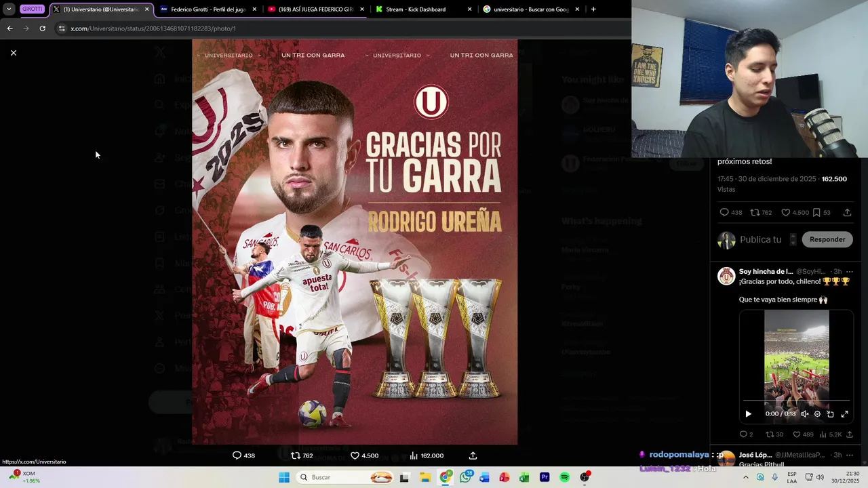This screenshot has width=868, height=488.
Task: Open the GIROTTI tab group label
Action: pos(33,9)
